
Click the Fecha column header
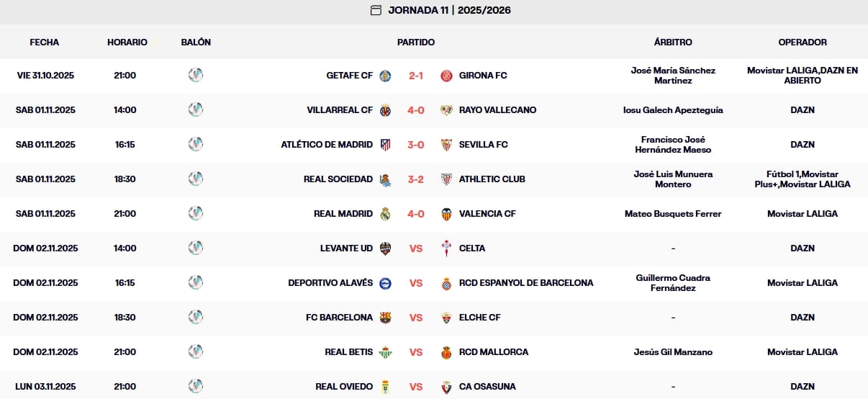[45, 42]
